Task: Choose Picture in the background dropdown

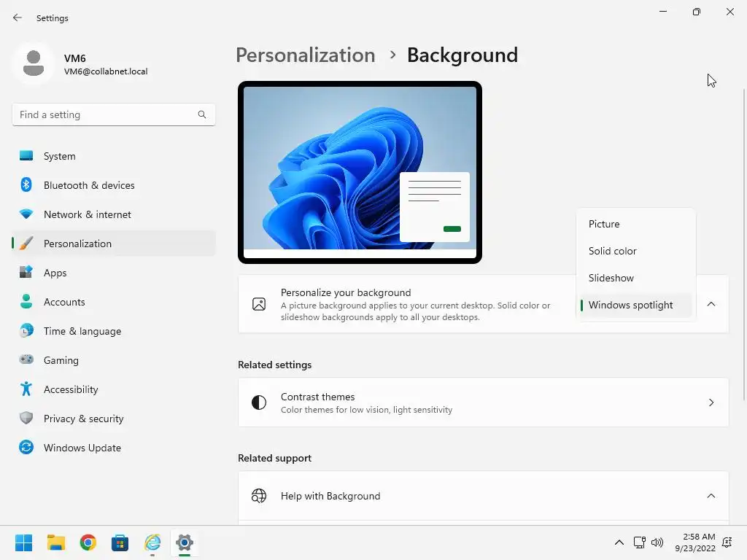Action: click(x=635, y=224)
